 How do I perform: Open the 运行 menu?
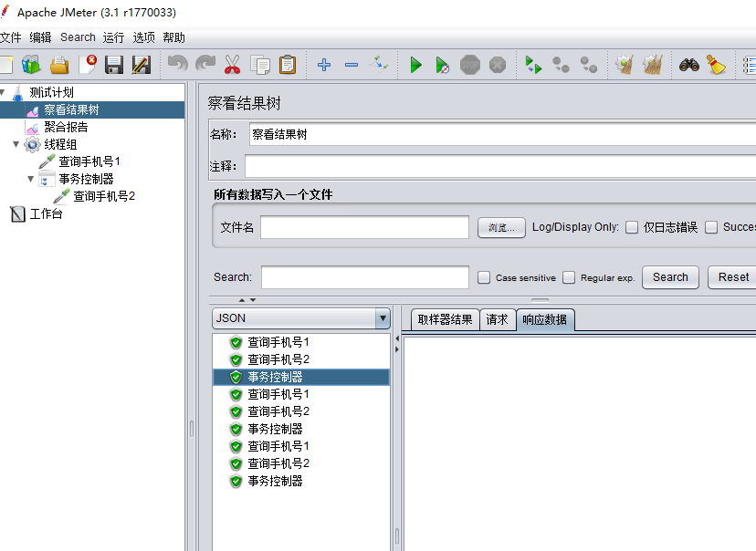click(113, 37)
